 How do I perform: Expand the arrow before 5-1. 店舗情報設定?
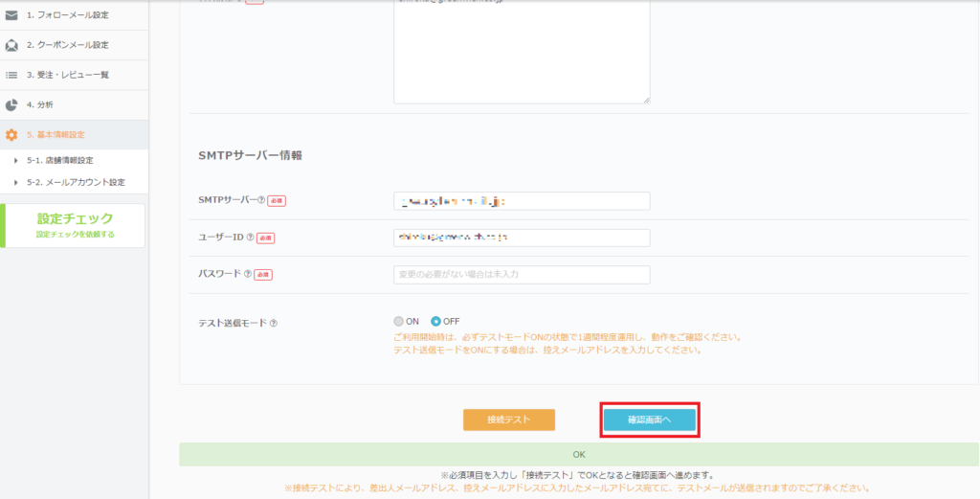tap(16, 161)
